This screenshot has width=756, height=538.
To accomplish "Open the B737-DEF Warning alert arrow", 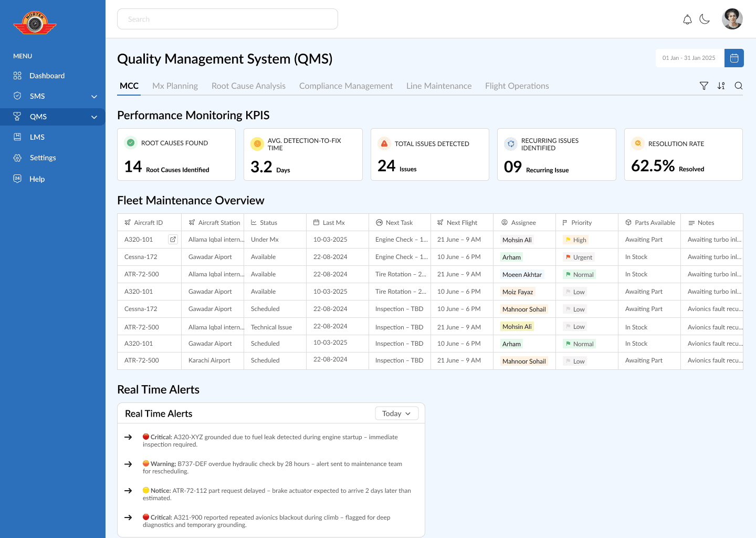I will tap(128, 464).
